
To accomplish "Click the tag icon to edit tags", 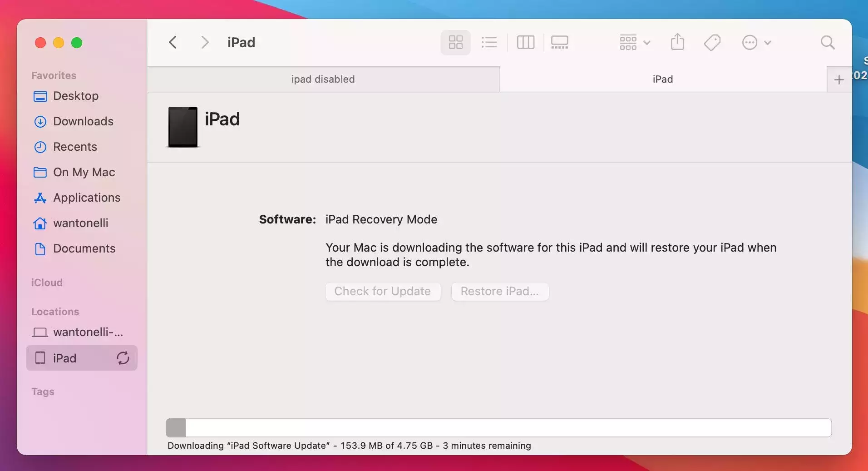I will [712, 43].
